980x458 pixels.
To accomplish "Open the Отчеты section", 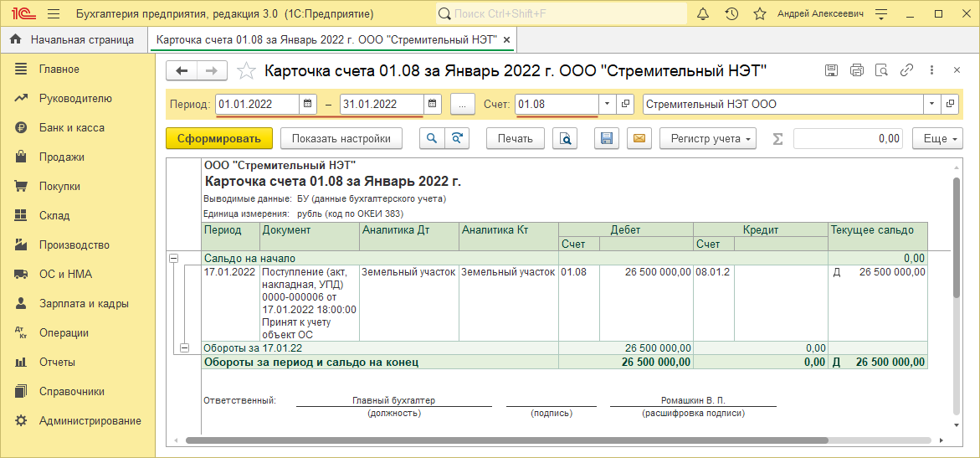I will 57,363.
